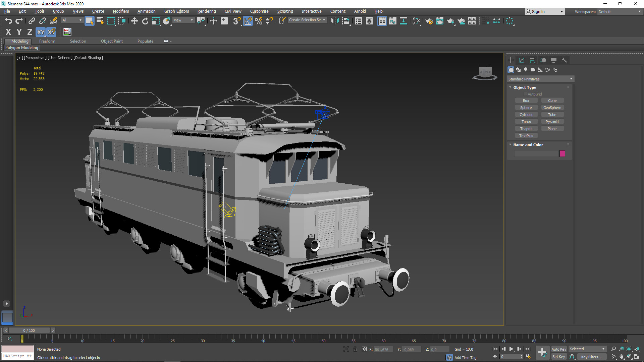
Task: Toggle Auto Key animation mode
Action: pos(559,349)
